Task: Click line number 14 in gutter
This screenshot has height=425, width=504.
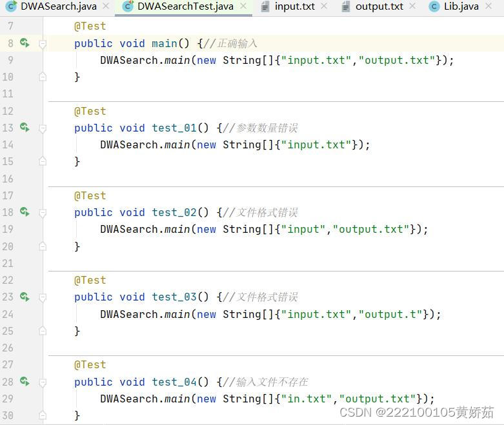Action: tap(8, 144)
